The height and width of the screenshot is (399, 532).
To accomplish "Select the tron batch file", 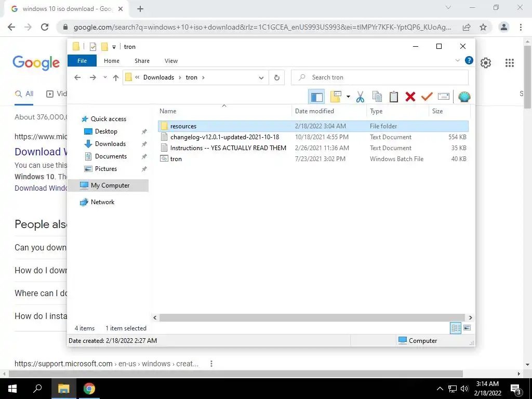I will [x=313, y=159].
